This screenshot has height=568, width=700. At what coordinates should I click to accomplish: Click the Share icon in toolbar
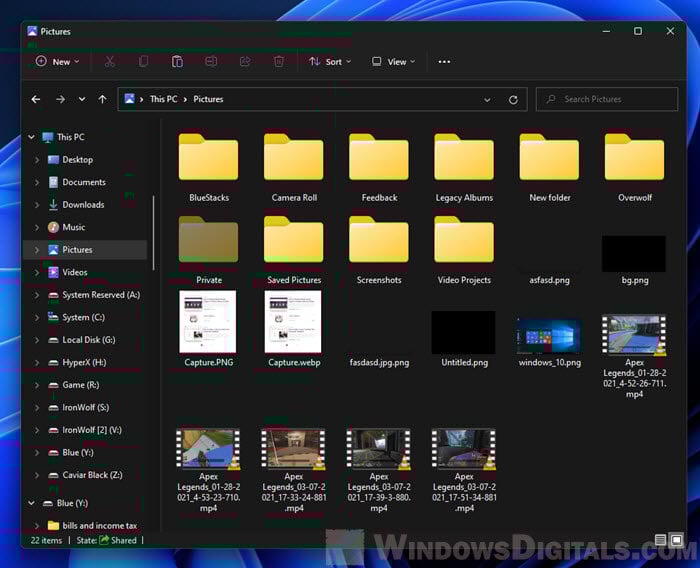(x=245, y=62)
